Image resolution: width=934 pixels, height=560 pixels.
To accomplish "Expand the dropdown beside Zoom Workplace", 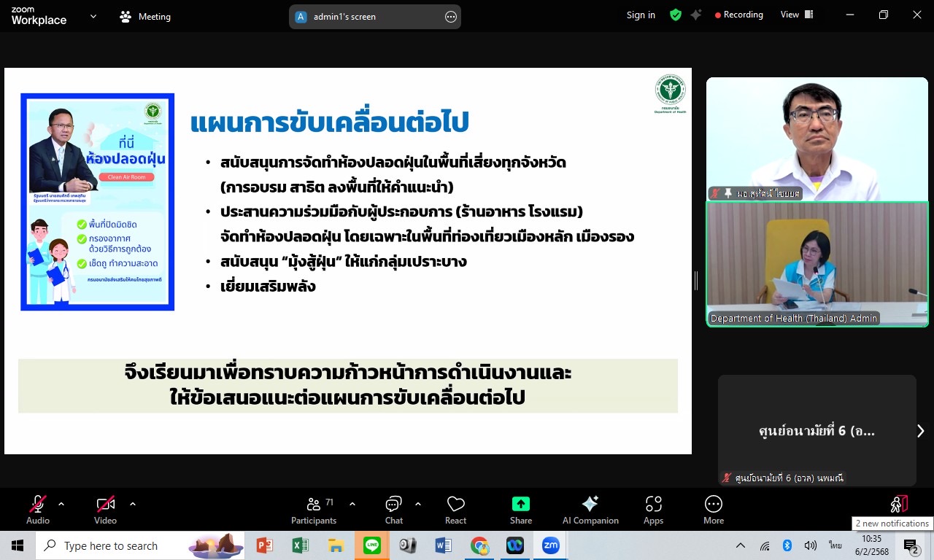I will 93,16.
